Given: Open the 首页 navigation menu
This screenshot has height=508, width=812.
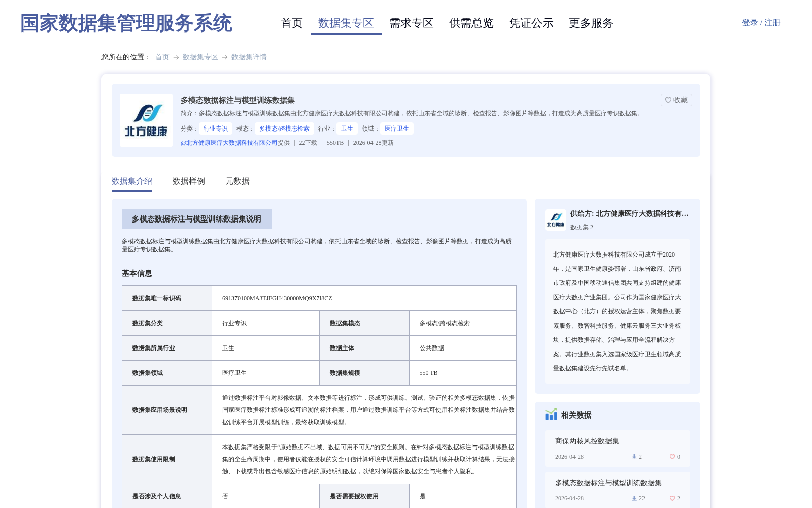Looking at the screenshot, I should [x=292, y=23].
